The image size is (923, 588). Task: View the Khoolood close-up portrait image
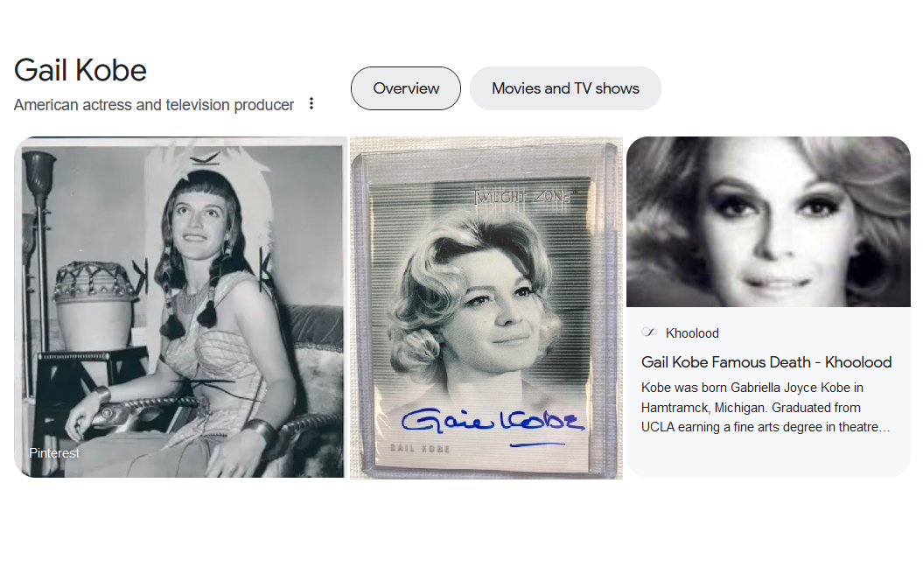coord(768,222)
